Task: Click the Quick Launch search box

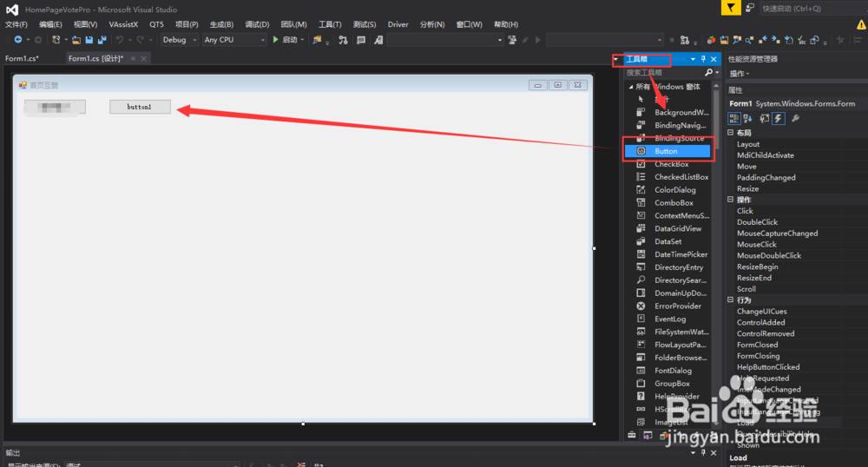Action: pyautogui.click(x=813, y=9)
